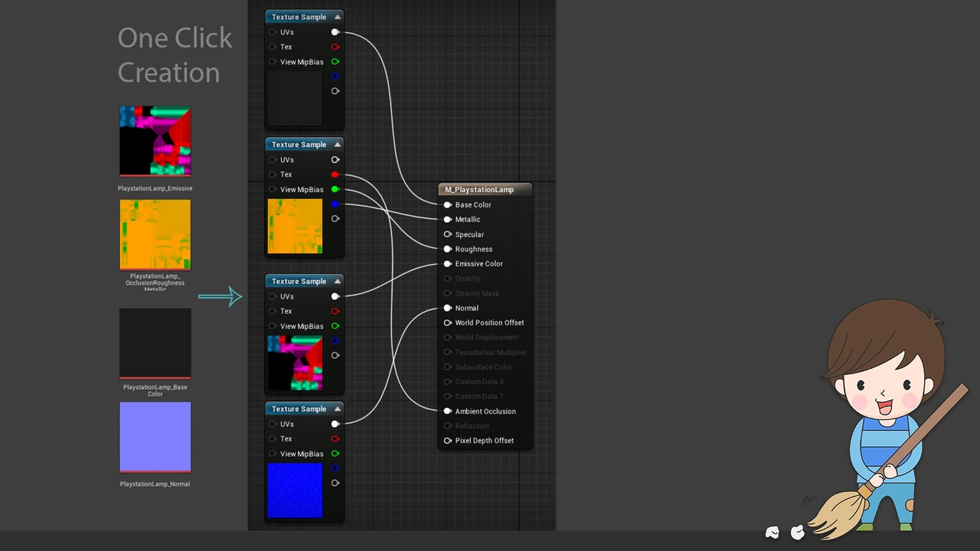980x551 pixels.
Task: Select the PlaystationLamp_Emissive texture thumbnail
Action: [x=155, y=142]
